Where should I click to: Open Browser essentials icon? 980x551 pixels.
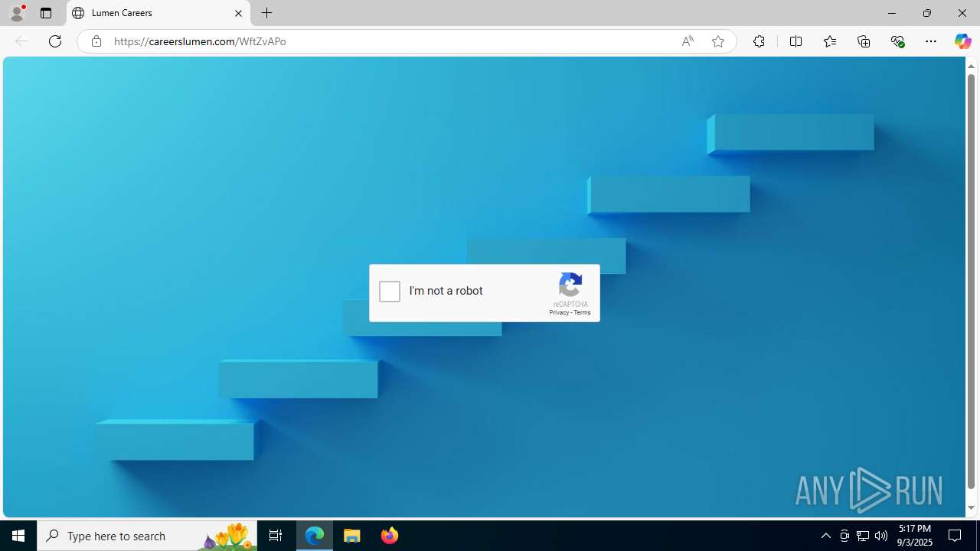coord(897,41)
